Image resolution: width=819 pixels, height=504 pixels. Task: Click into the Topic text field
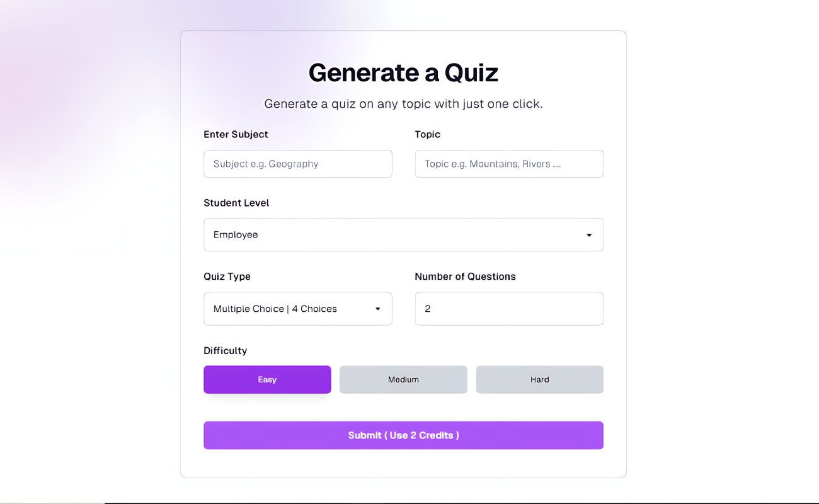point(508,164)
